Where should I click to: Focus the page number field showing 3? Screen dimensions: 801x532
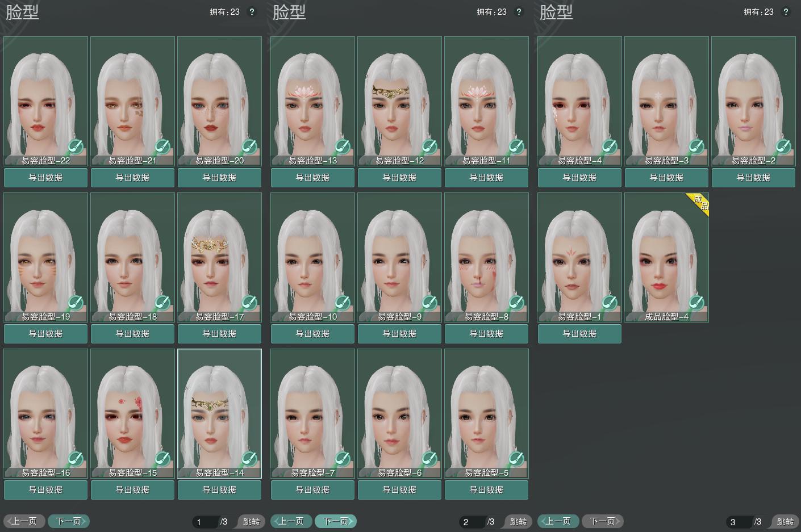tap(740, 522)
